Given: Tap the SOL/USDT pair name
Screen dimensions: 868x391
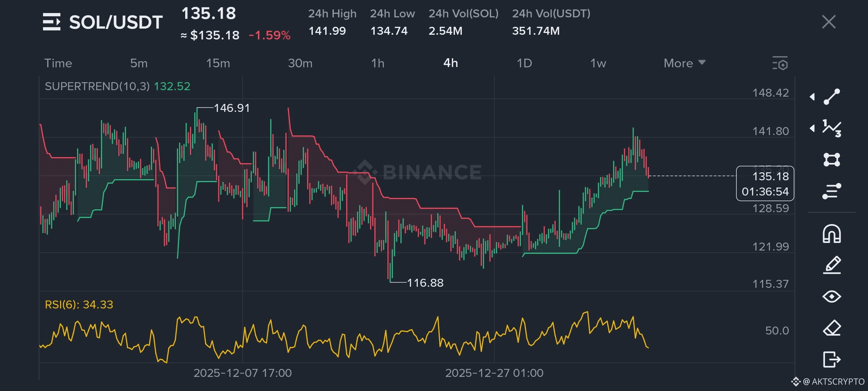Looking at the screenshot, I should point(116,22).
